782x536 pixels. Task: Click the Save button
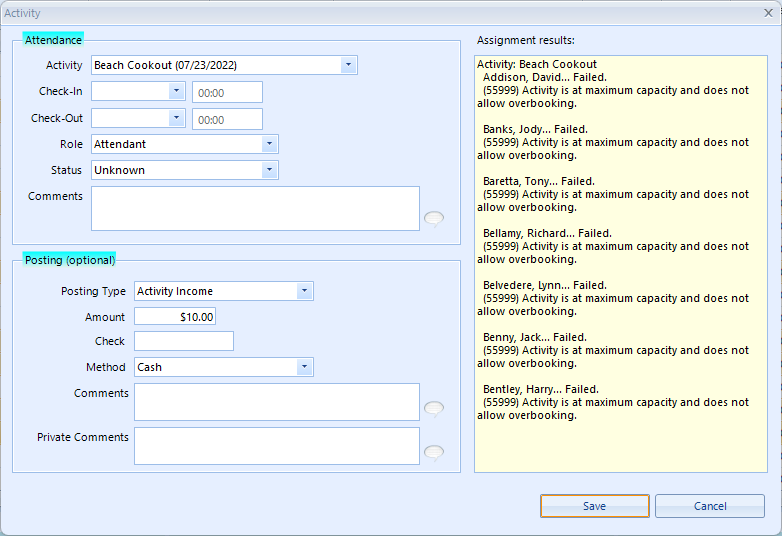coord(594,506)
